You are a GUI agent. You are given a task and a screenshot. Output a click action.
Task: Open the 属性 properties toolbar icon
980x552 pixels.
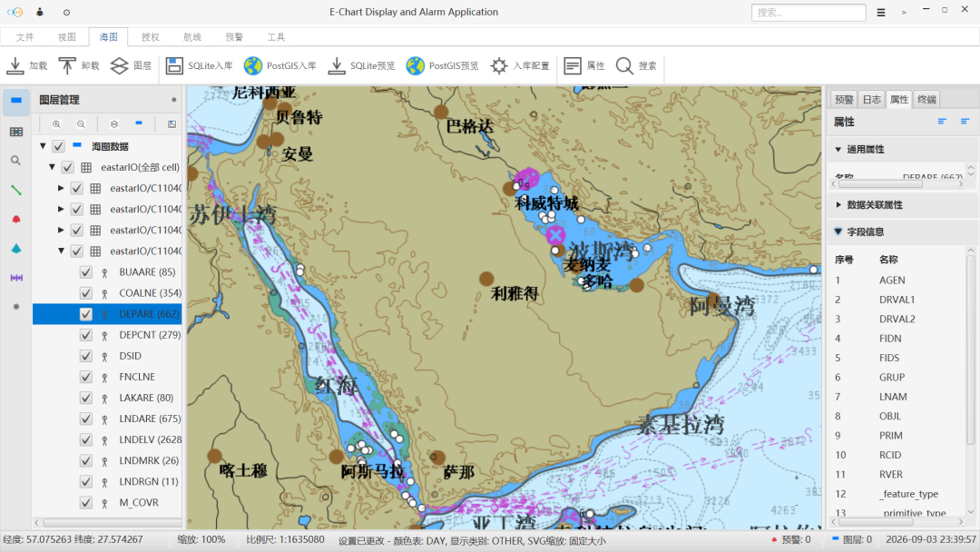(573, 65)
